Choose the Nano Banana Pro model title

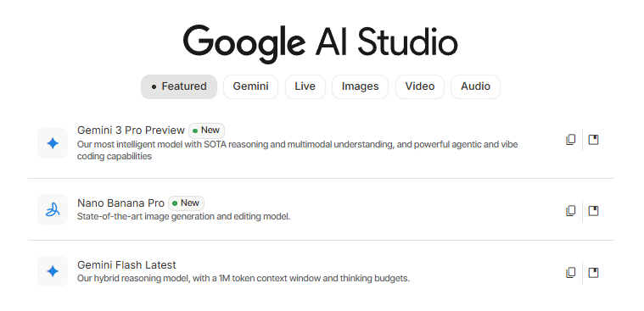coord(120,203)
